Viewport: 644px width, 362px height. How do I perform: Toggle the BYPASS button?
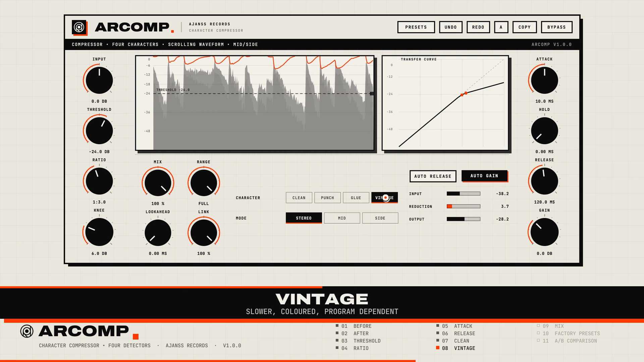[x=556, y=27]
